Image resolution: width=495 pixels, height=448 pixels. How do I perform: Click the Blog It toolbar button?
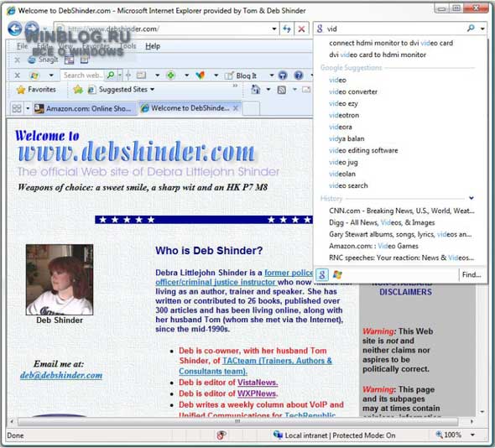pyautogui.click(x=241, y=76)
